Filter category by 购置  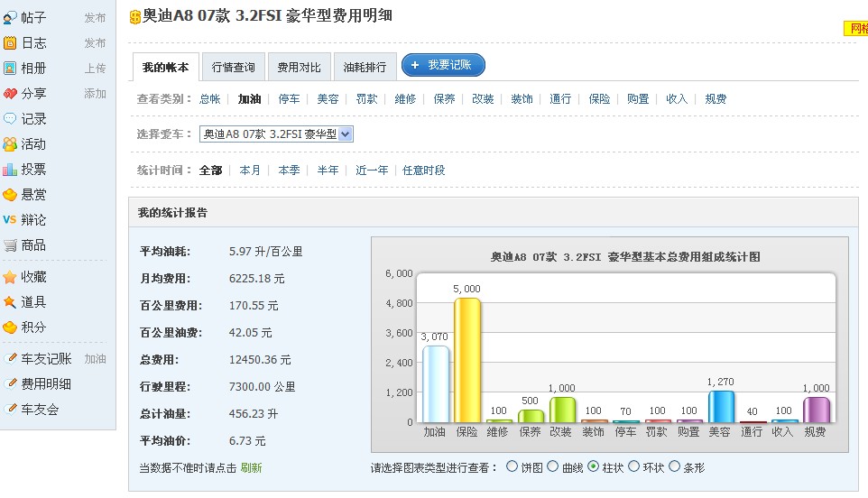coord(638,99)
